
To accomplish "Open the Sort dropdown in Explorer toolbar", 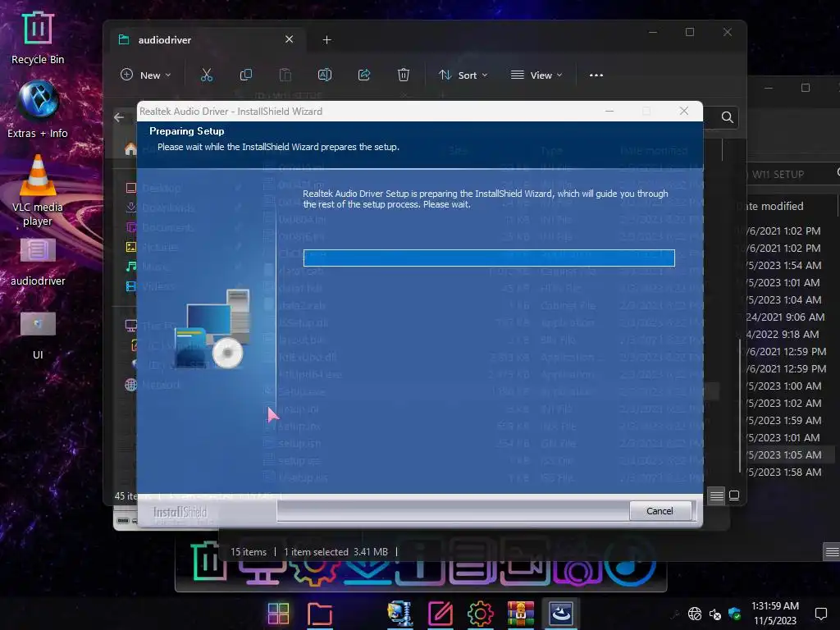I will 463,75.
